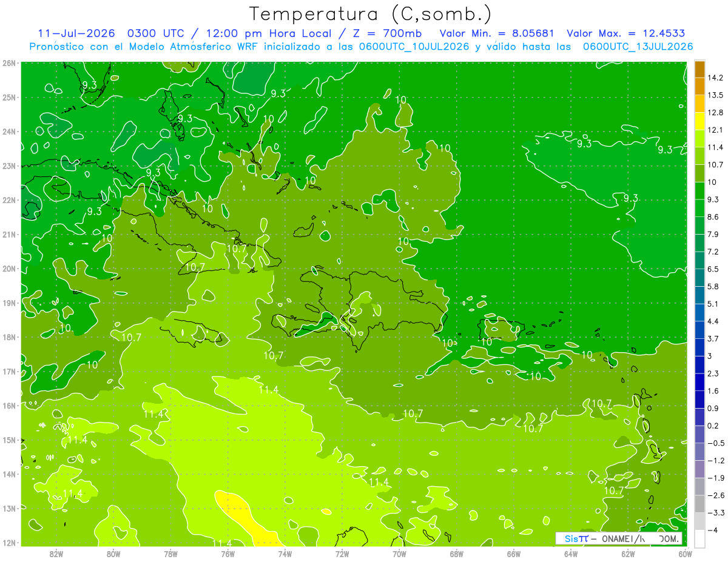Click the color scale's 14.2 label

coord(715,78)
